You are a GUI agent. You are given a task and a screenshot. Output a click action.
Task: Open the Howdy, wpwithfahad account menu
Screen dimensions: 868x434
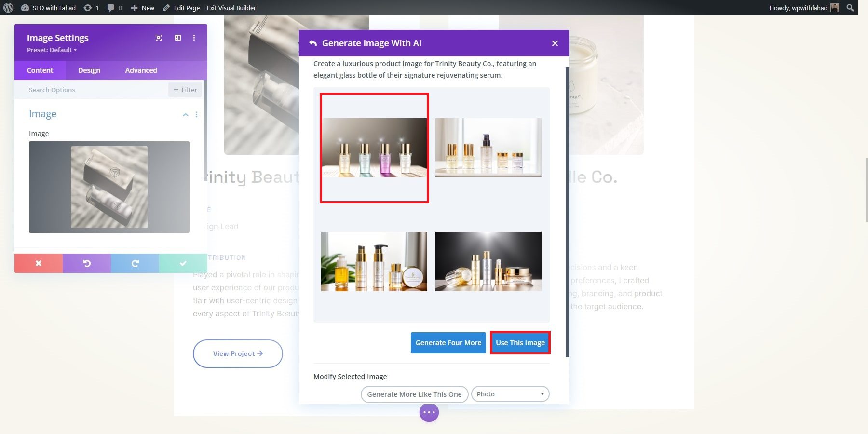click(x=804, y=8)
